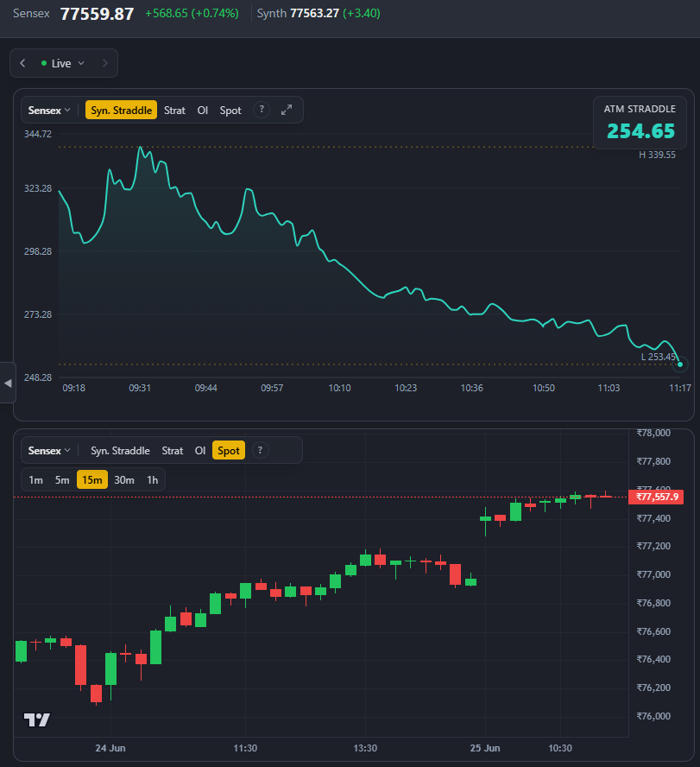700x767 pixels.
Task: Click the 248.28 straddle axis label
Action: click(38, 377)
